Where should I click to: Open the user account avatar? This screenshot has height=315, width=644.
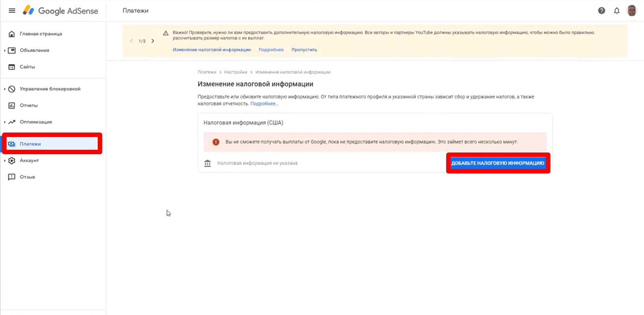632,11
